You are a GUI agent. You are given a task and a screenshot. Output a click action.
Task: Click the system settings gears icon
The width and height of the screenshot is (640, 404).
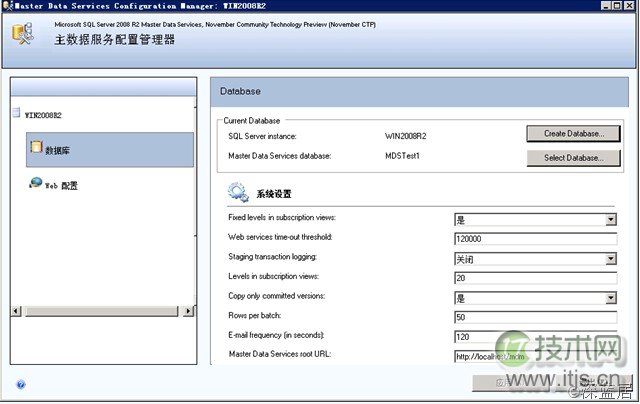point(238,192)
